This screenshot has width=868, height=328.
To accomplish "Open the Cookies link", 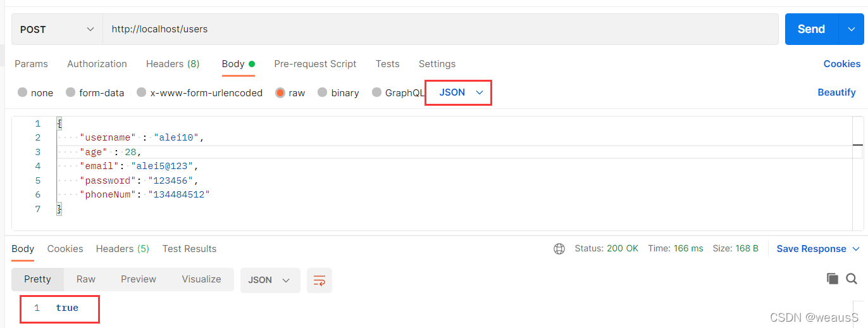I will click(841, 64).
